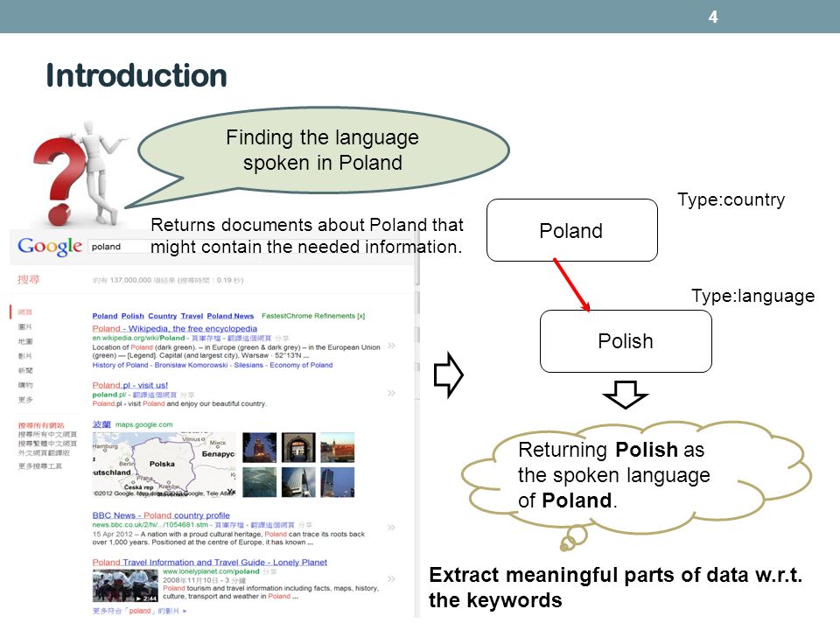Open the first photo in the top image row
This screenshot has height=630, width=840.
[260, 447]
